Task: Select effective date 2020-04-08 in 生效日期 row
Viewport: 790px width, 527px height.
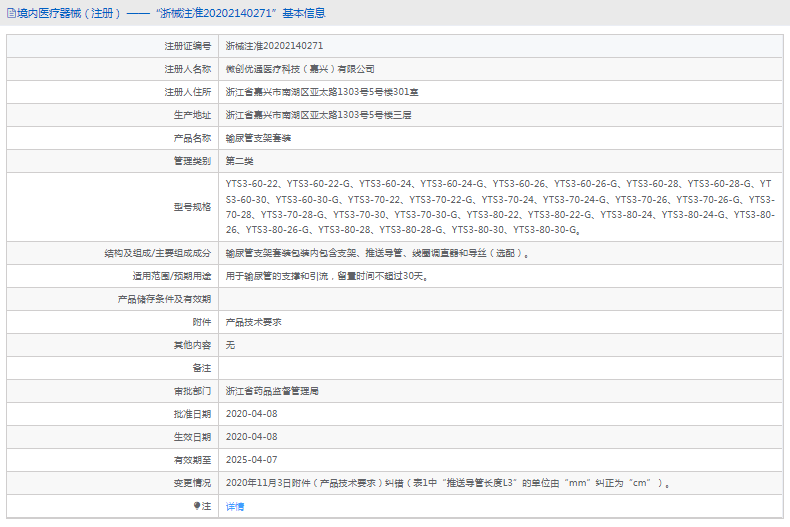Action: (251, 437)
